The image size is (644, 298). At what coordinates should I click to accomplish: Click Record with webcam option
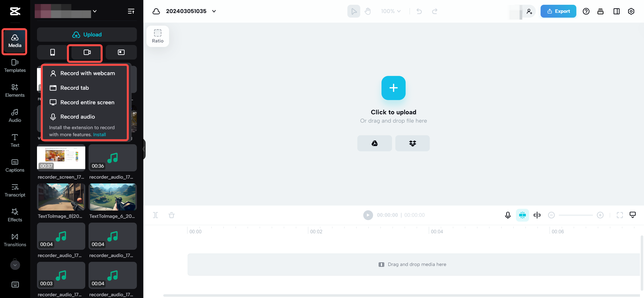[87, 73]
